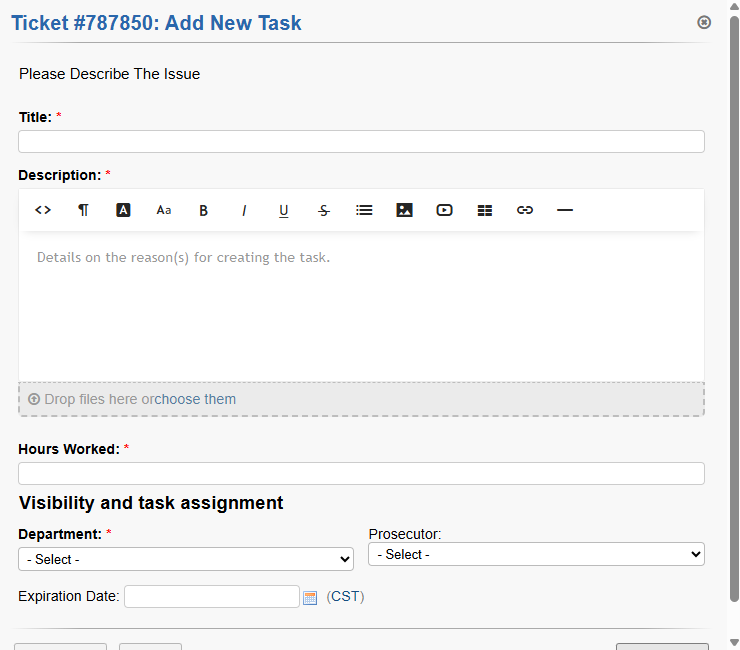Insert a bulleted list
Screen dimensions: 740x650
click(x=364, y=210)
